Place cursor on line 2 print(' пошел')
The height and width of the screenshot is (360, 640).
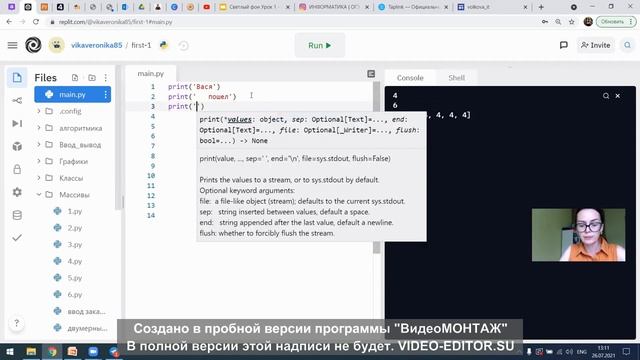coord(202,96)
